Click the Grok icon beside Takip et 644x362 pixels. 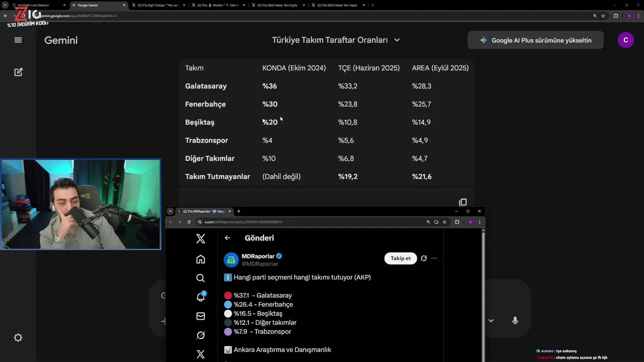pyautogui.click(x=424, y=258)
